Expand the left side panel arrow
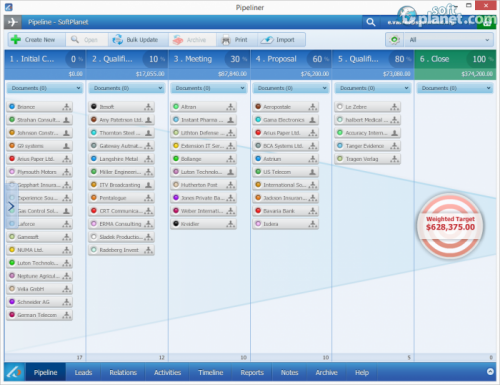This screenshot has width=500, height=385. pos(11,206)
